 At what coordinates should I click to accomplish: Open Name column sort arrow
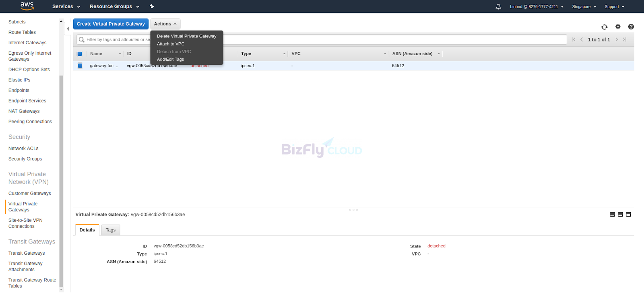coord(120,54)
